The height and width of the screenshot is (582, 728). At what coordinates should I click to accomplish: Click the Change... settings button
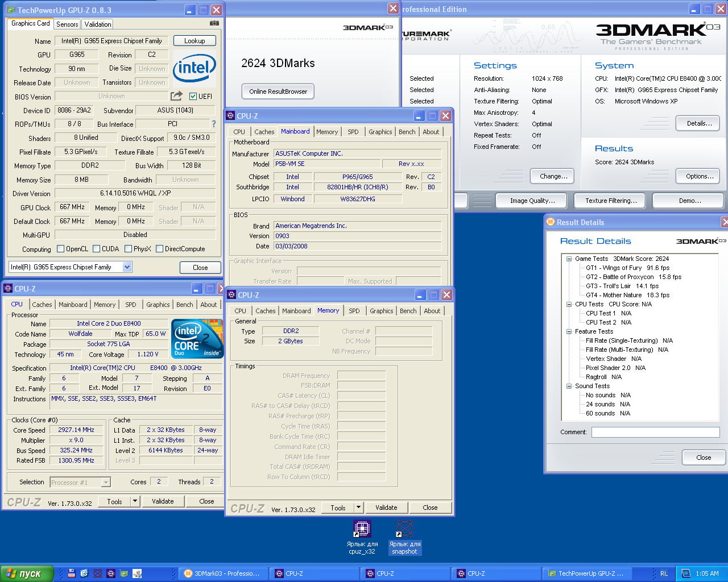[553, 176]
